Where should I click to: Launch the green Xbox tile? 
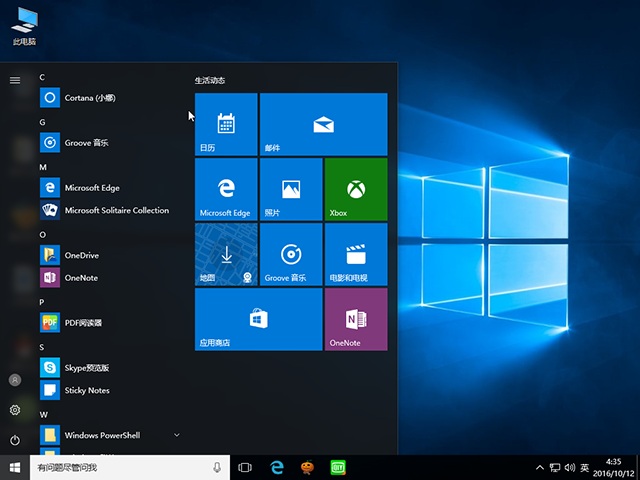pyautogui.click(x=355, y=189)
